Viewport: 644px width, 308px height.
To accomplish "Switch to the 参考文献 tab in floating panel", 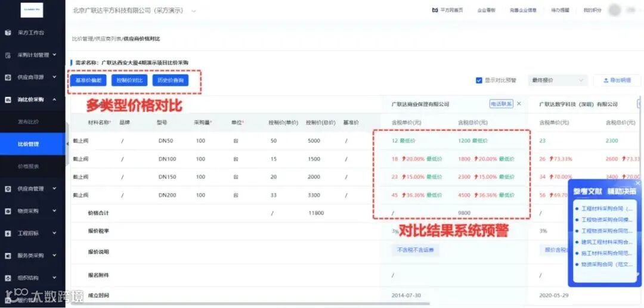I will 588,191.
